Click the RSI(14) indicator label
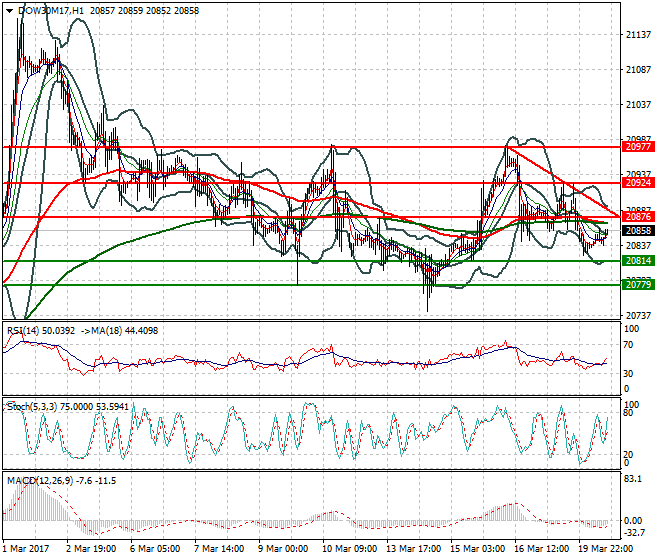The width and height of the screenshot is (660, 560). pos(24,330)
